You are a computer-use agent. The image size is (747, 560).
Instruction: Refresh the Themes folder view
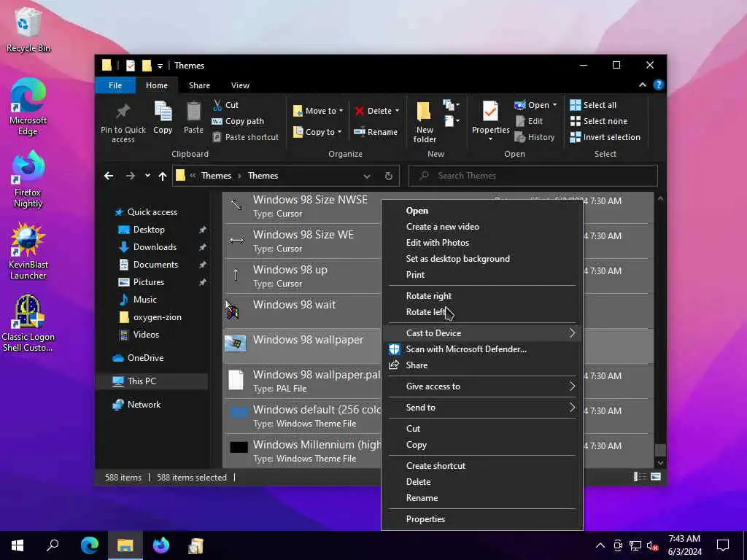(x=389, y=176)
